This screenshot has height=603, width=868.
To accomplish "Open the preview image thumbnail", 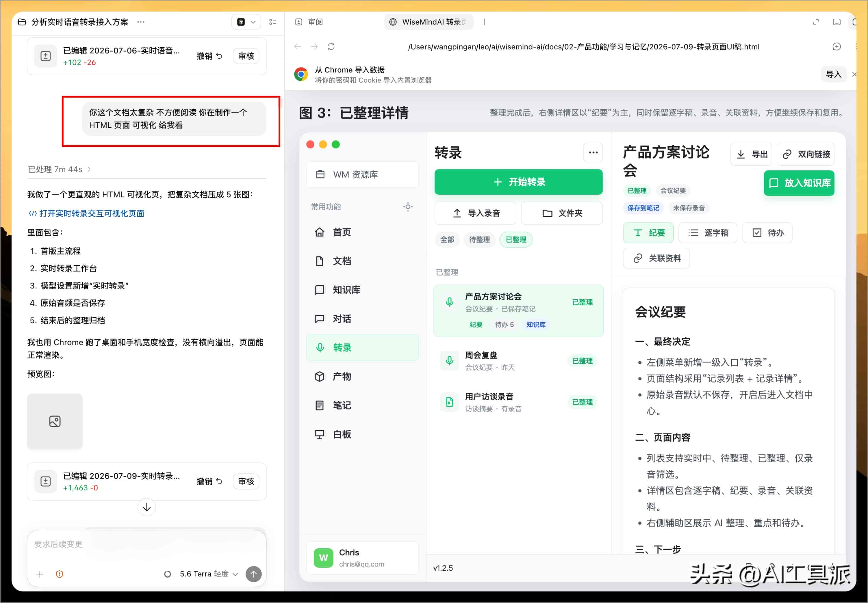I will (55, 421).
